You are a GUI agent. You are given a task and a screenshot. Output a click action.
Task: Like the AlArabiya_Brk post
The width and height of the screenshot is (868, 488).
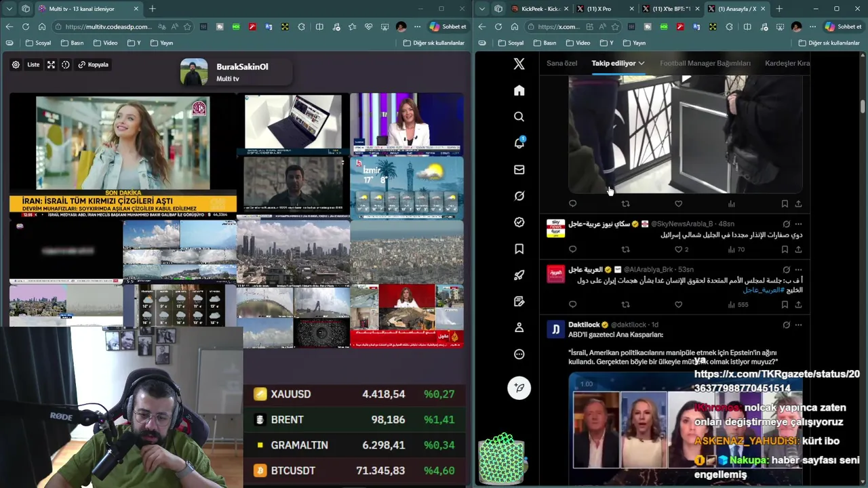click(678, 304)
